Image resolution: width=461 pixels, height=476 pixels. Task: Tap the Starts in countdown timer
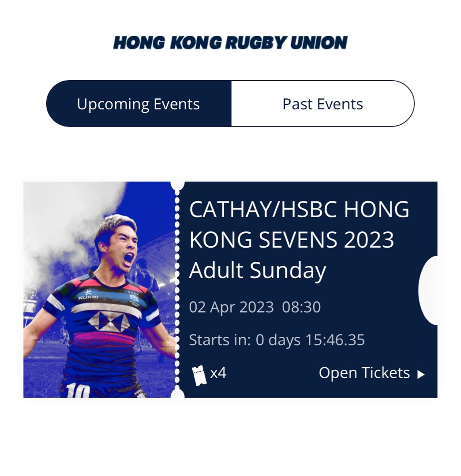[277, 340]
